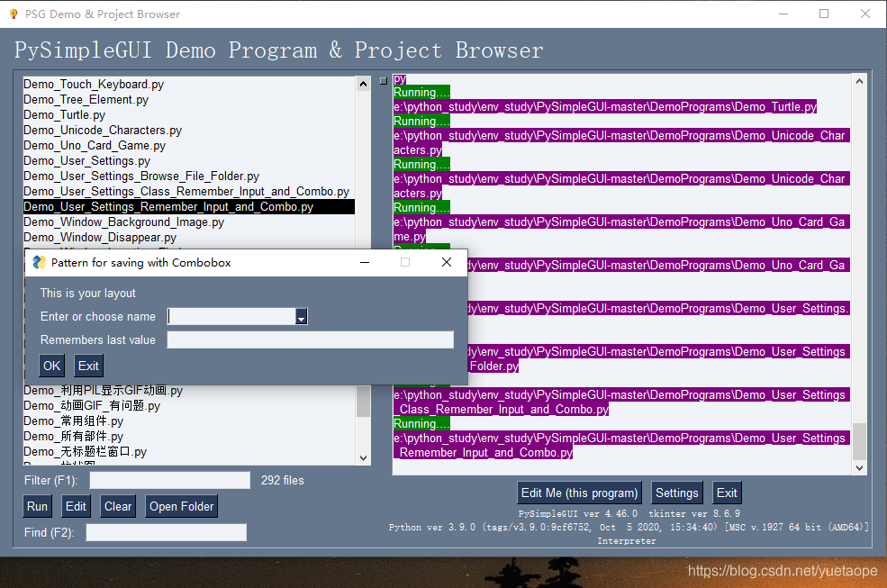Viewport: 887px width, 588px height.
Task: Click the 292 files count label
Action: point(282,480)
